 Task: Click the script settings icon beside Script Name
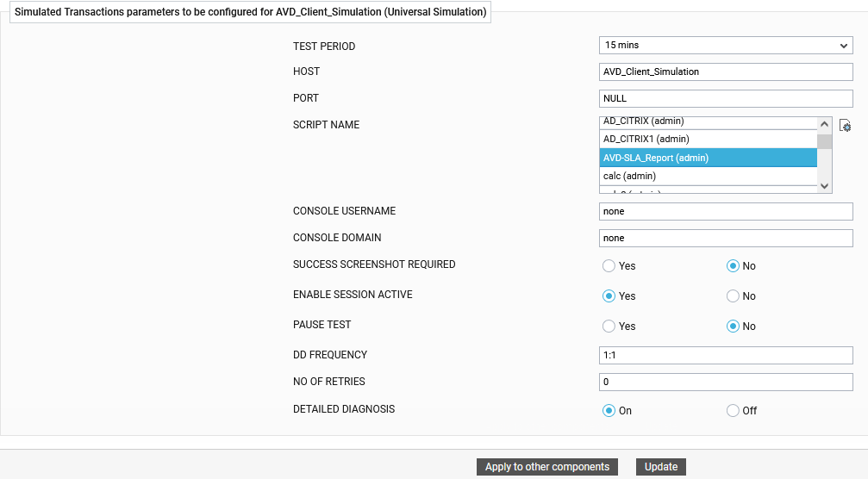pos(845,127)
